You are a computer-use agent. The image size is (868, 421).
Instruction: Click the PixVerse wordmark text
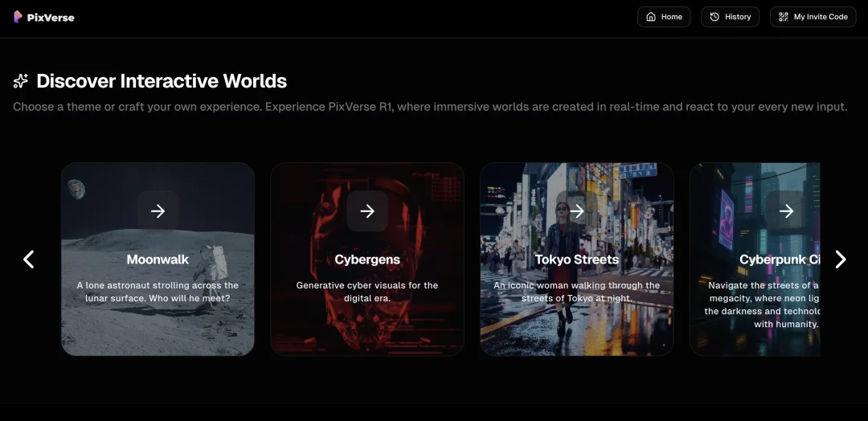click(51, 18)
